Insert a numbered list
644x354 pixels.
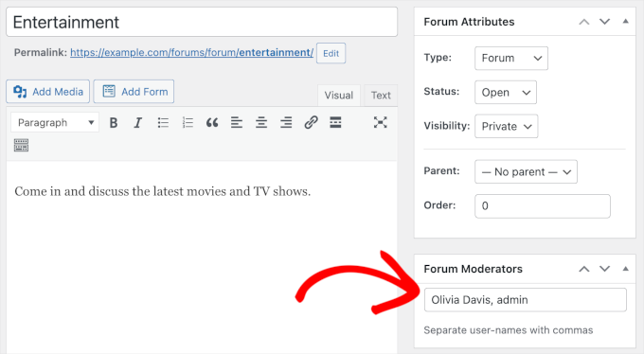point(188,123)
